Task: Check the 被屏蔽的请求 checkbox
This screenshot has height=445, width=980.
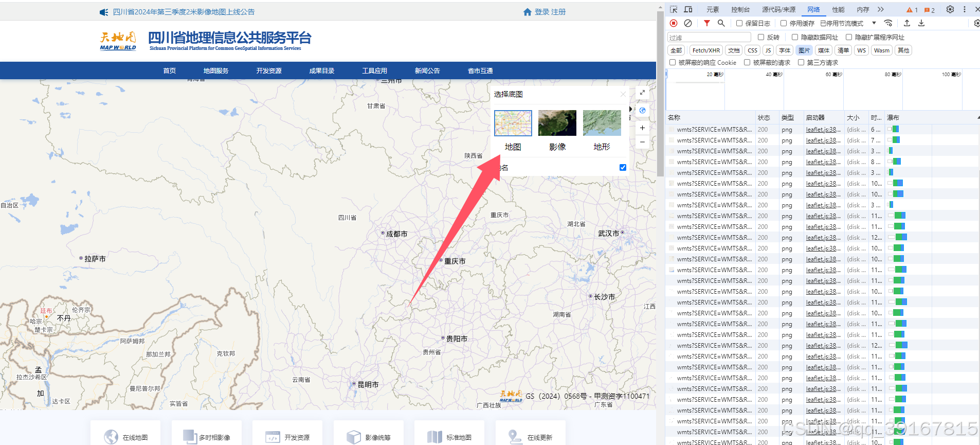Action: click(747, 62)
